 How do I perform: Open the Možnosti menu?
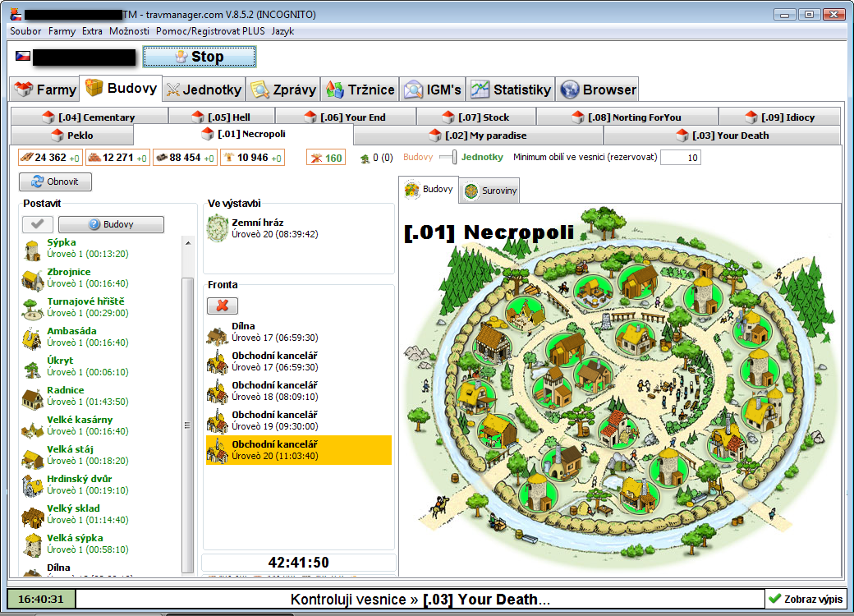129,31
